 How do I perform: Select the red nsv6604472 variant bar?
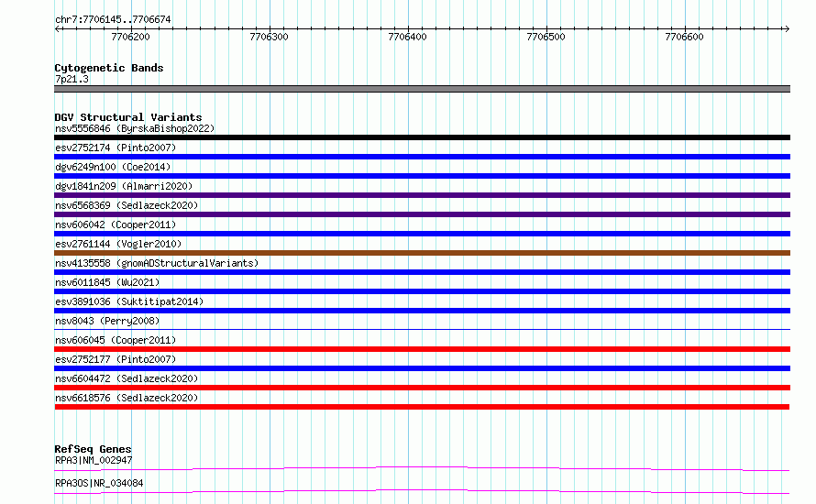coord(422,388)
